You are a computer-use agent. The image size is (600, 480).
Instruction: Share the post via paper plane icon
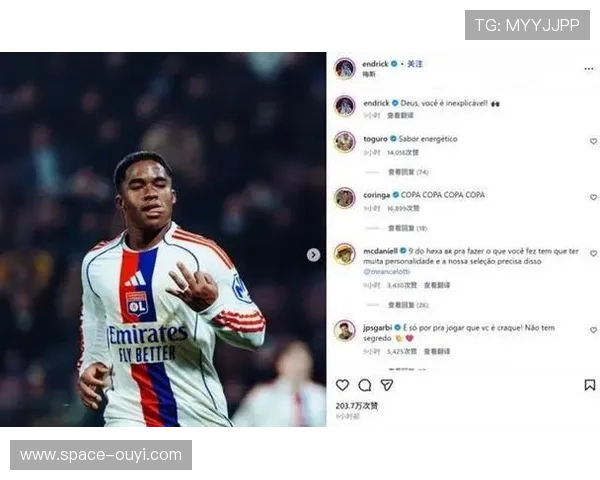pyautogui.click(x=386, y=385)
